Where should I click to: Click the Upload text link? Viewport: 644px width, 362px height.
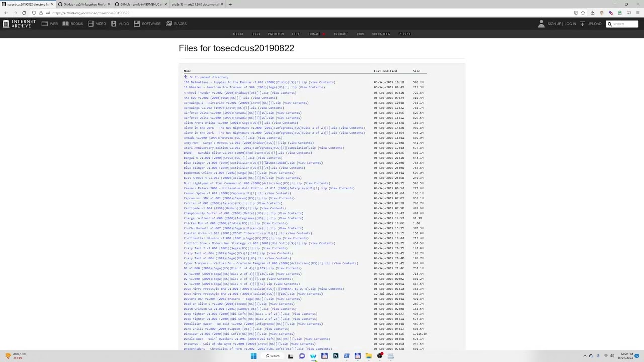pyautogui.click(x=594, y=24)
